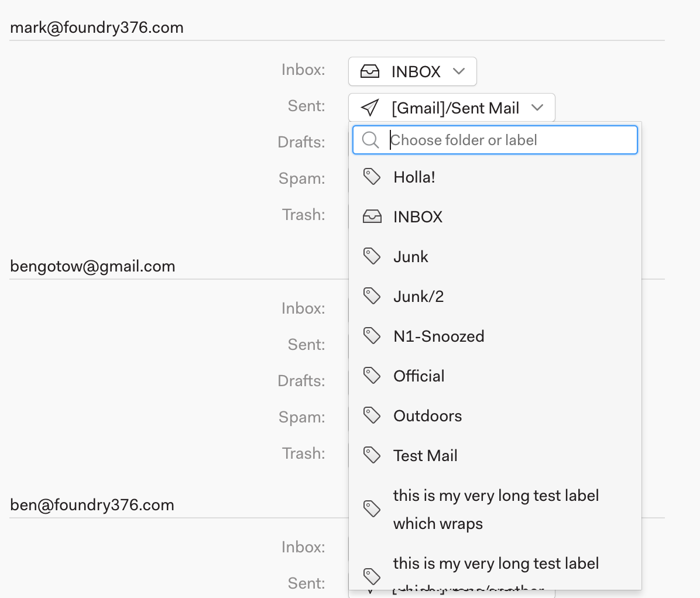Viewport: 700px width, 598px height.
Task: Click the tag icon beside the wrapping long test label
Action: coord(372,508)
